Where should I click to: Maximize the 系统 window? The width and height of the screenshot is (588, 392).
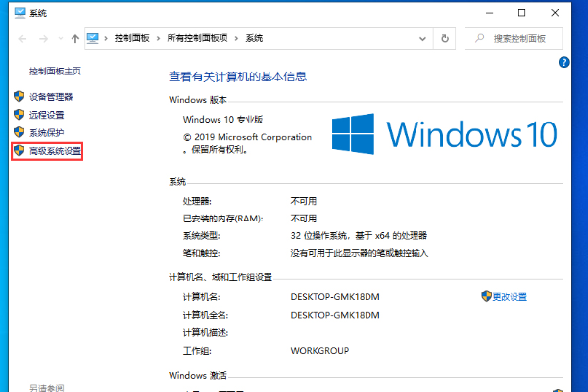(521, 13)
